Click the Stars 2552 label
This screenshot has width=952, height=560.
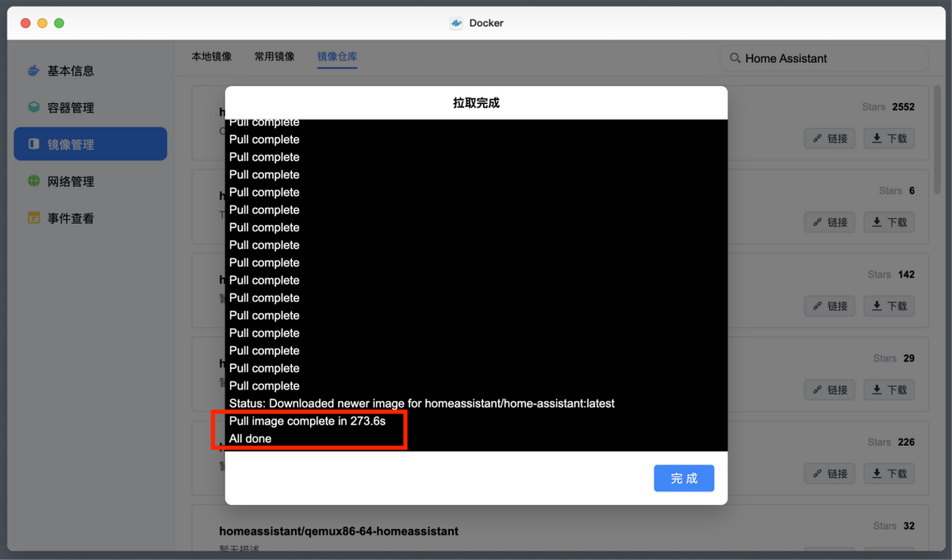pos(889,106)
